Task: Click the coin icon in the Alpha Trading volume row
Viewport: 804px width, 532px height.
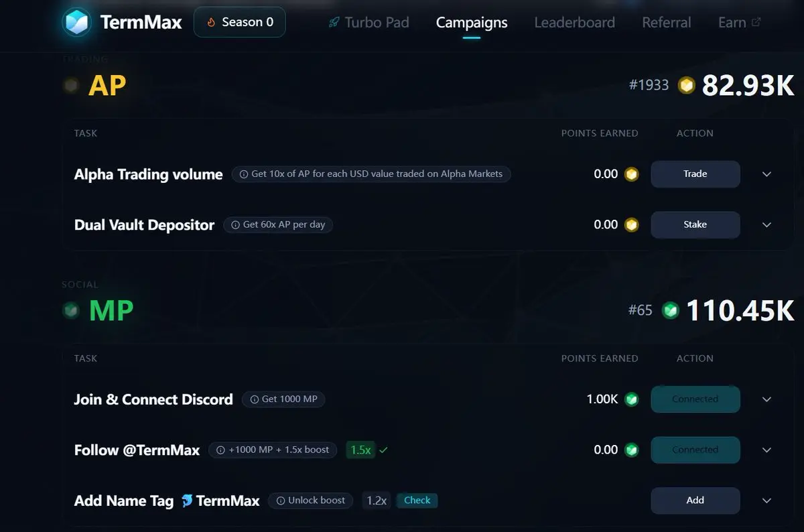Action: 631,174
